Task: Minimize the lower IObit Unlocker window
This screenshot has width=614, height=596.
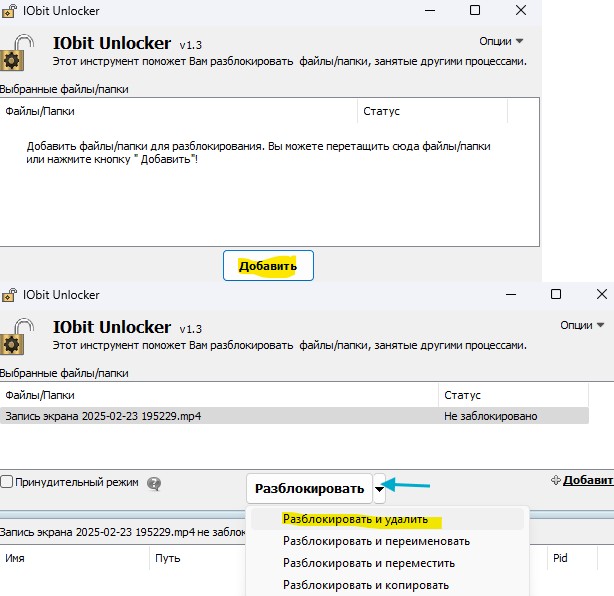Action: [511, 294]
